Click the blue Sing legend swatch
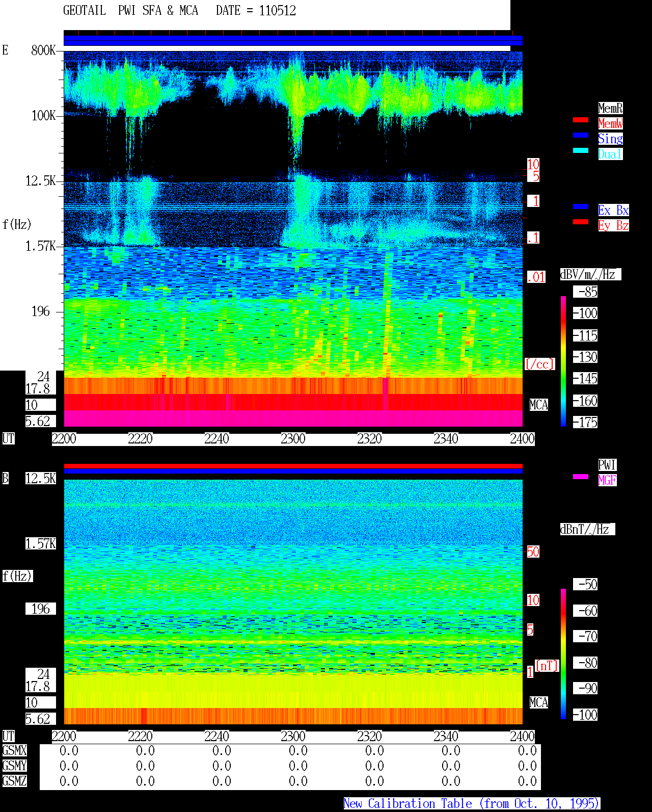This screenshot has width=652, height=812. (x=581, y=135)
